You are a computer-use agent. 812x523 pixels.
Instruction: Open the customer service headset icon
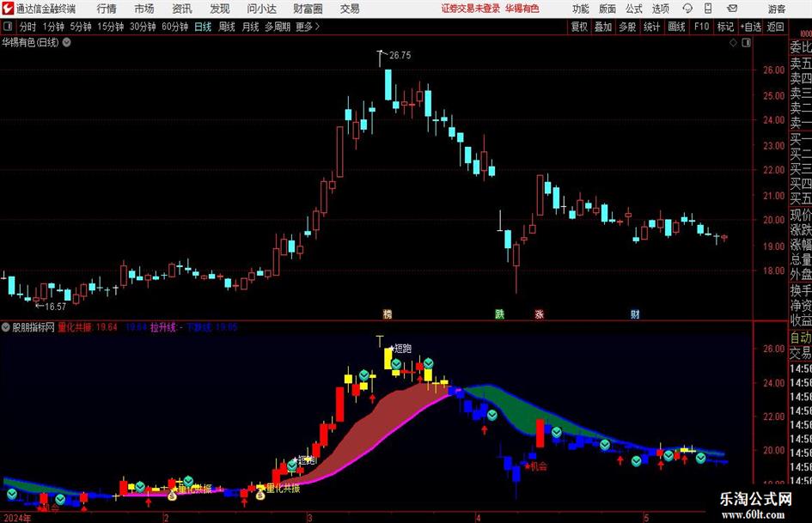coord(687,9)
